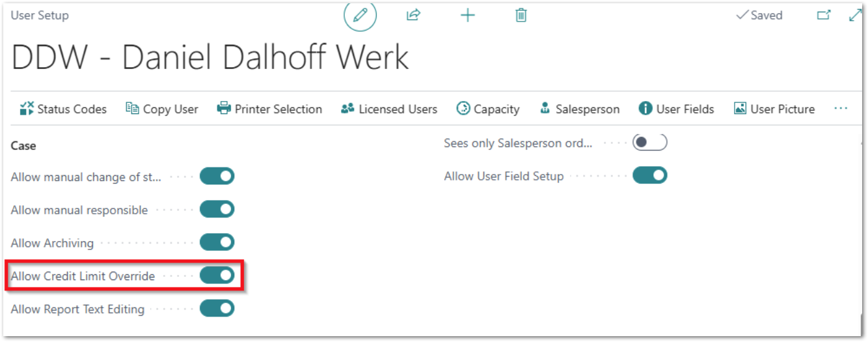Open User Fields
Viewport: 868px width, 342px height.
677,109
